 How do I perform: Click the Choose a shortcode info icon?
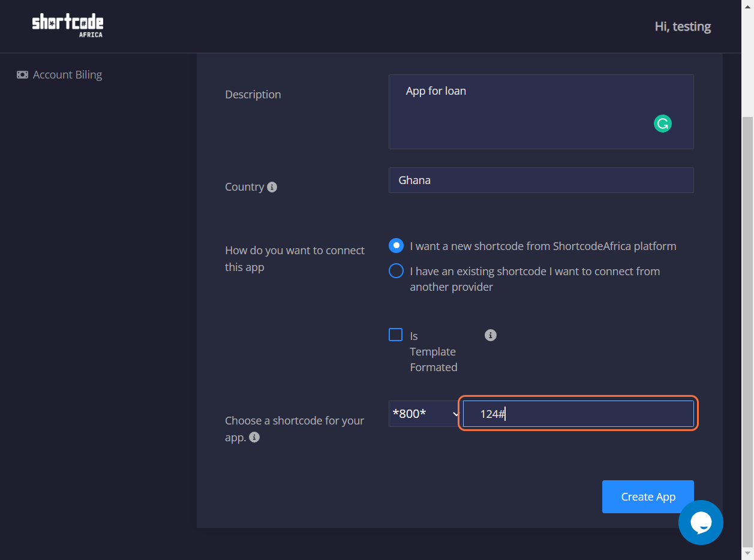(x=254, y=437)
